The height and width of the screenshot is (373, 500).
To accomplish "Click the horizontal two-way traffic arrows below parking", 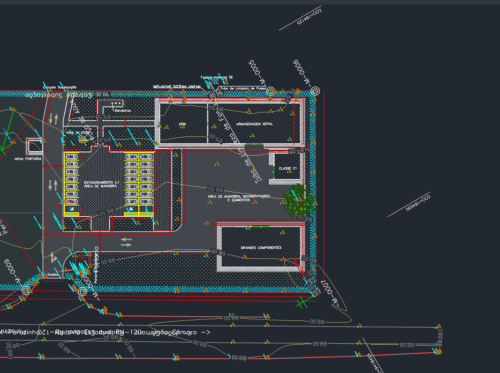I will (126, 242).
